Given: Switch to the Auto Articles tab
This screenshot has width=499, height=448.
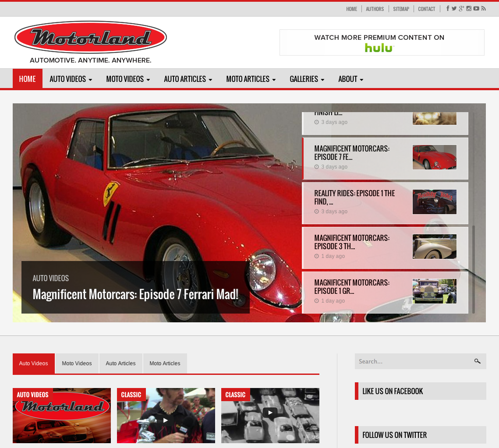Looking at the screenshot, I should coord(120,363).
